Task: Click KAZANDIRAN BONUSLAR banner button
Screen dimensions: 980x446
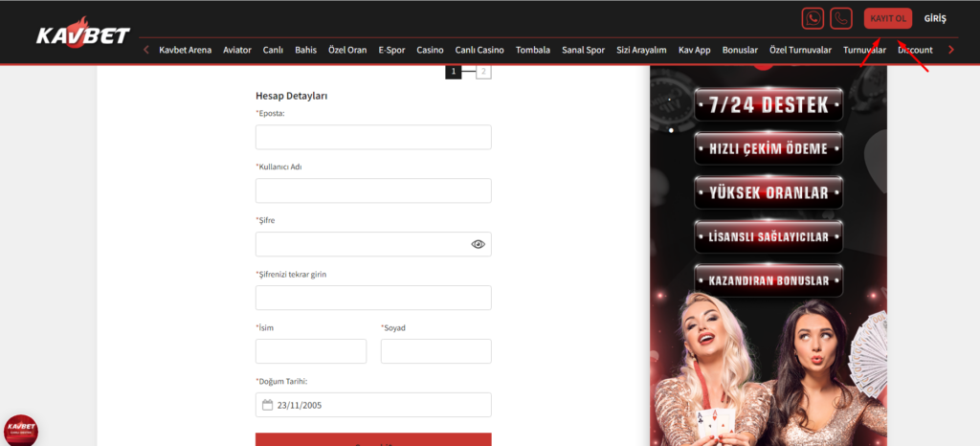Action: (x=768, y=280)
